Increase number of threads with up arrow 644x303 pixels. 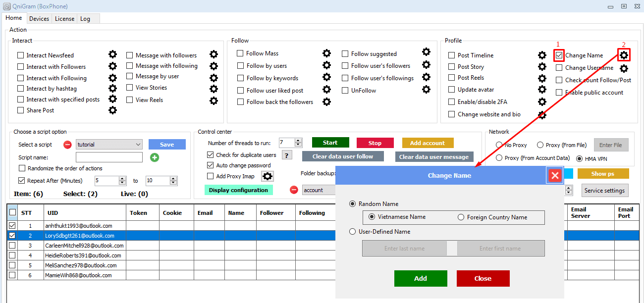pos(298,141)
